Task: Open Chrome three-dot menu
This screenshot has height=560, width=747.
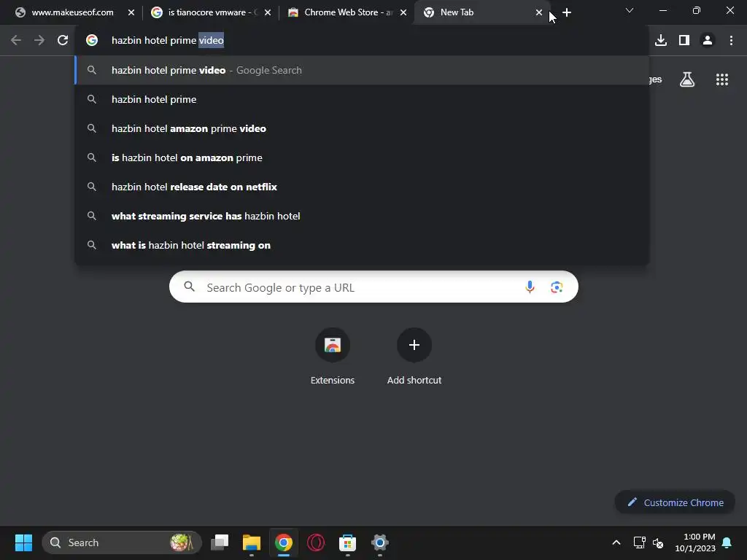Action: (731, 41)
